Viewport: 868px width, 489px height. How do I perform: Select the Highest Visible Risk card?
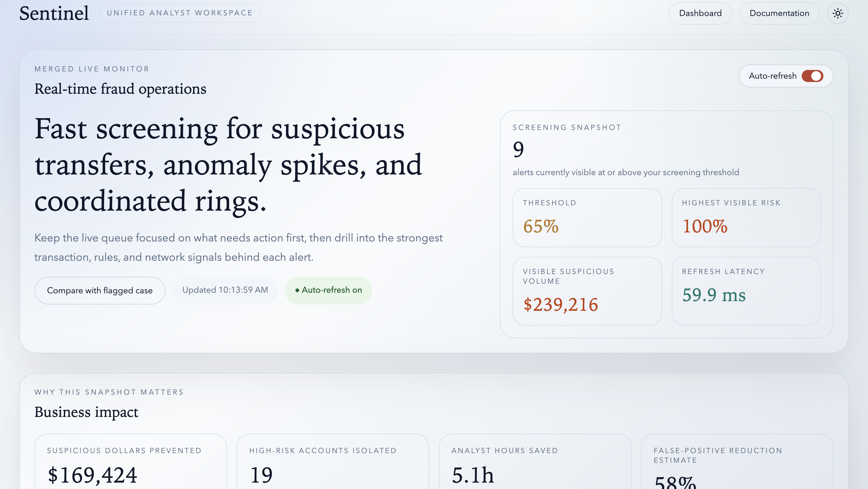click(746, 217)
